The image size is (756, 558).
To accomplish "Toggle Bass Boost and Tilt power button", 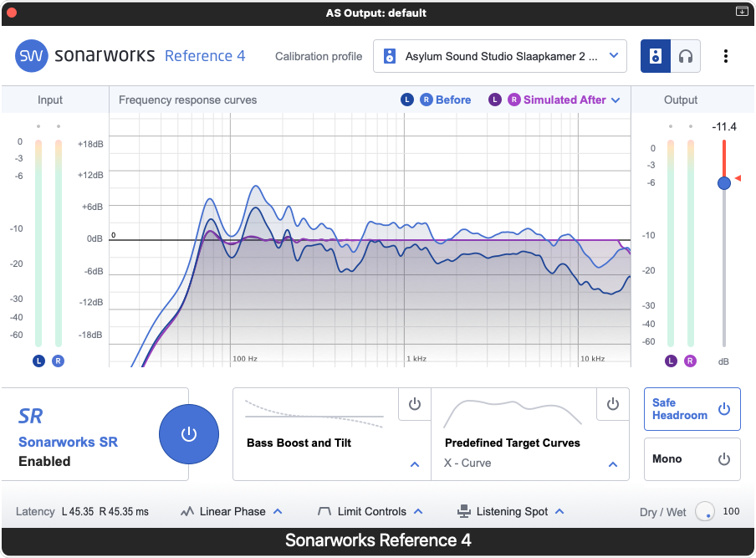I will (x=415, y=404).
